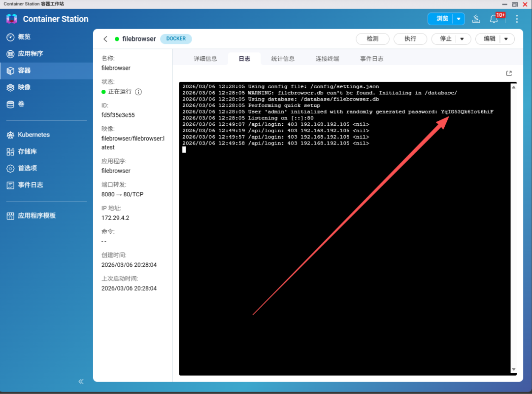Open logs in a new window
The height and width of the screenshot is (394, 532).
pyautogui.click(x=509, y=73)
